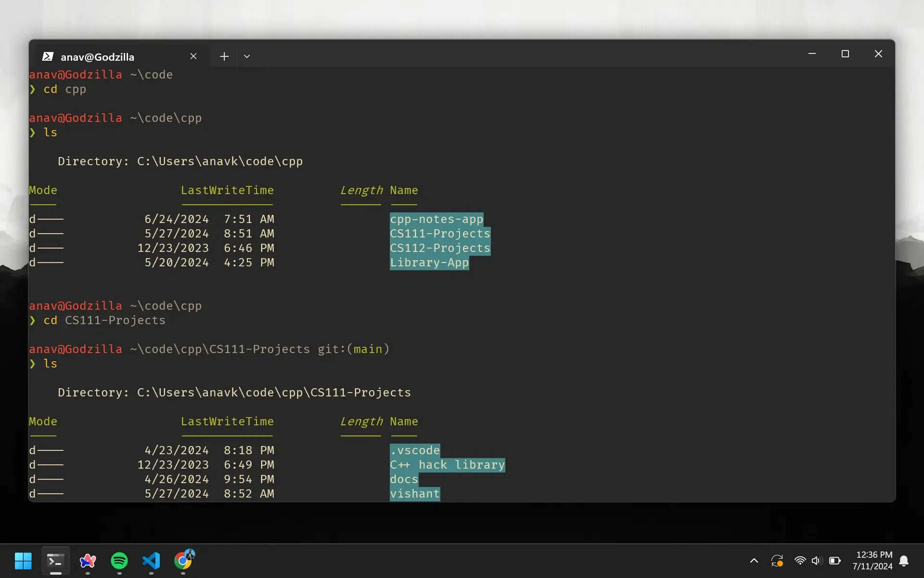This screenshot has height=578, width=924.
Task: Click the PowerShell terminal icon in taskbar
Action: coord(55,561)
